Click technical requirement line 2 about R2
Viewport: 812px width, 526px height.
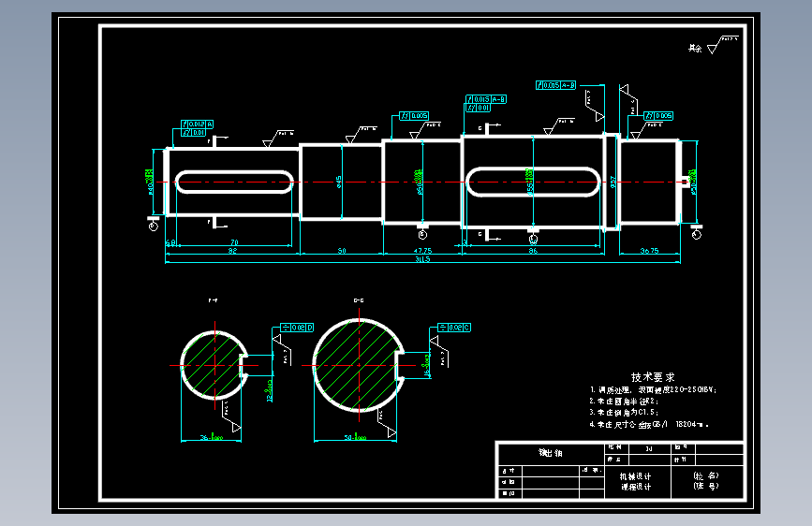624,402
